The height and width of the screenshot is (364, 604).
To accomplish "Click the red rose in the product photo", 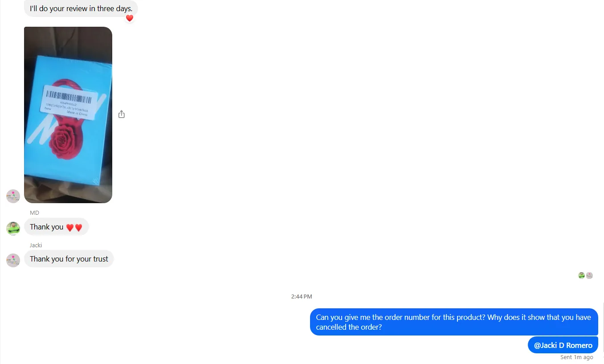I will pos(65,143).
